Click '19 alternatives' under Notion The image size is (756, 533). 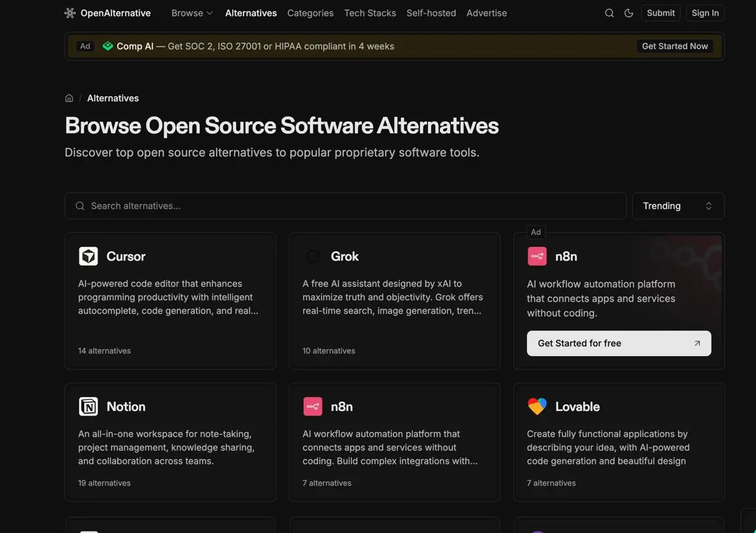pos(104,483)
